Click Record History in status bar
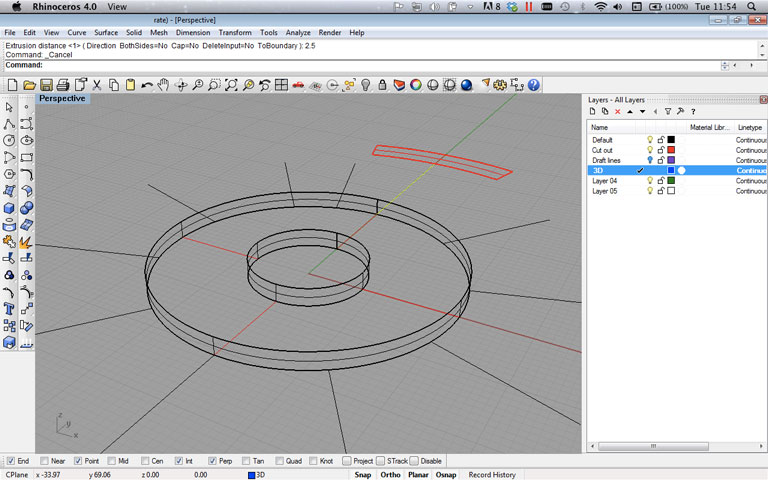The image size is (768, 480). tap(492, 475)
